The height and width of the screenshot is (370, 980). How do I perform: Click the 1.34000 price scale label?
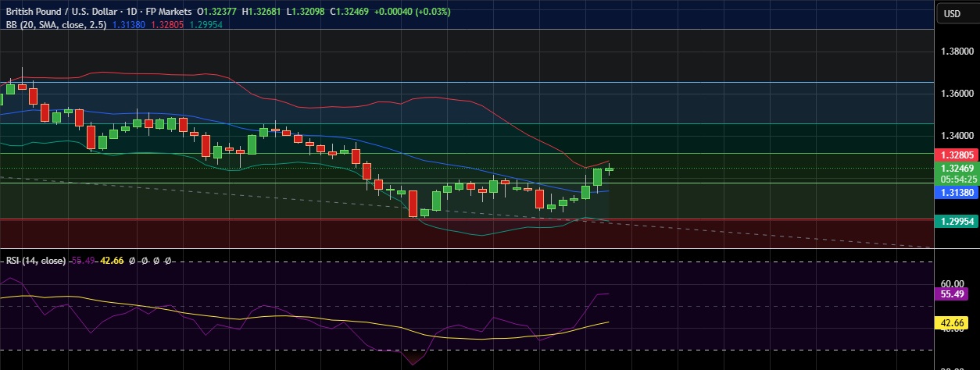point(956,136)
